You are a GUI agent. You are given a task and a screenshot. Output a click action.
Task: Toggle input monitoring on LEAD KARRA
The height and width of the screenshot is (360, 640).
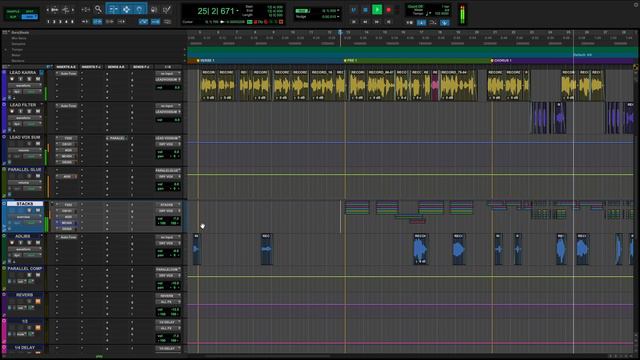pyautogui.click(x=20, y=79)
